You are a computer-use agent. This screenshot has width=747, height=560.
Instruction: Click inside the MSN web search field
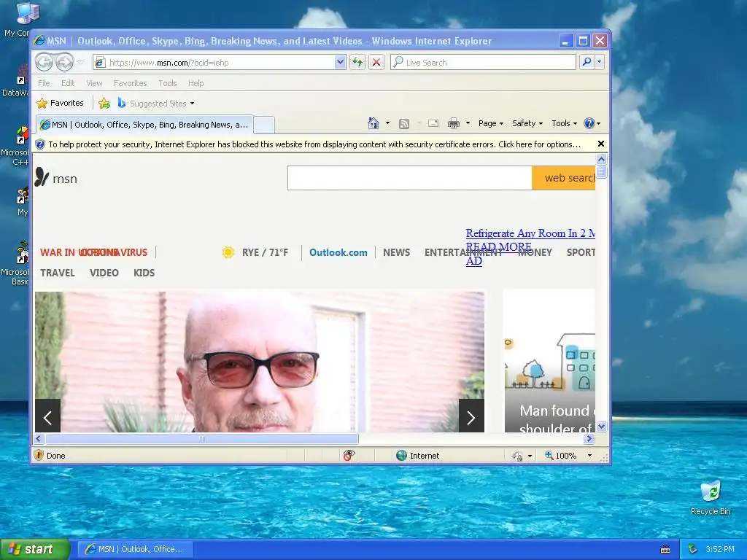410,178
